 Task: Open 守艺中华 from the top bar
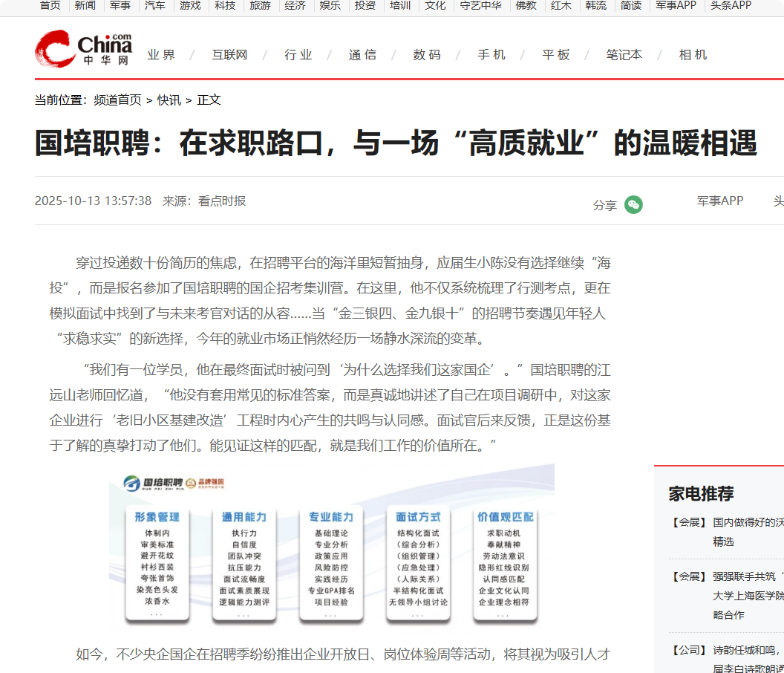480,5
